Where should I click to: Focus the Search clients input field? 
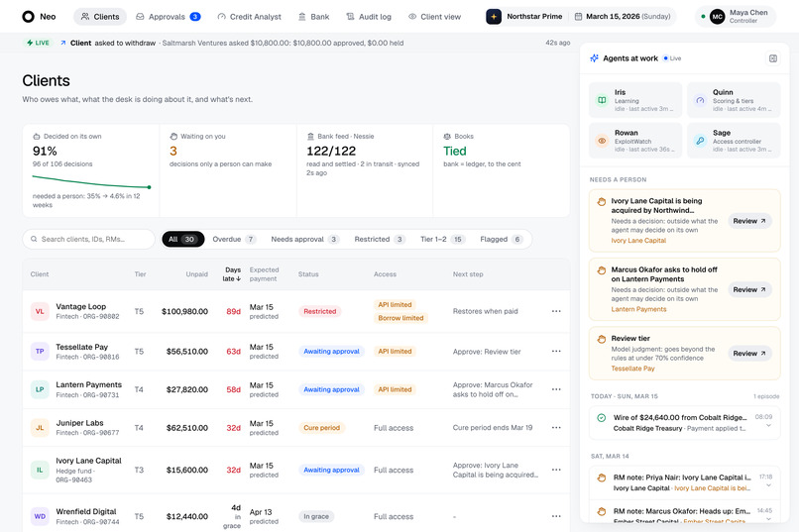click(88, 239)
